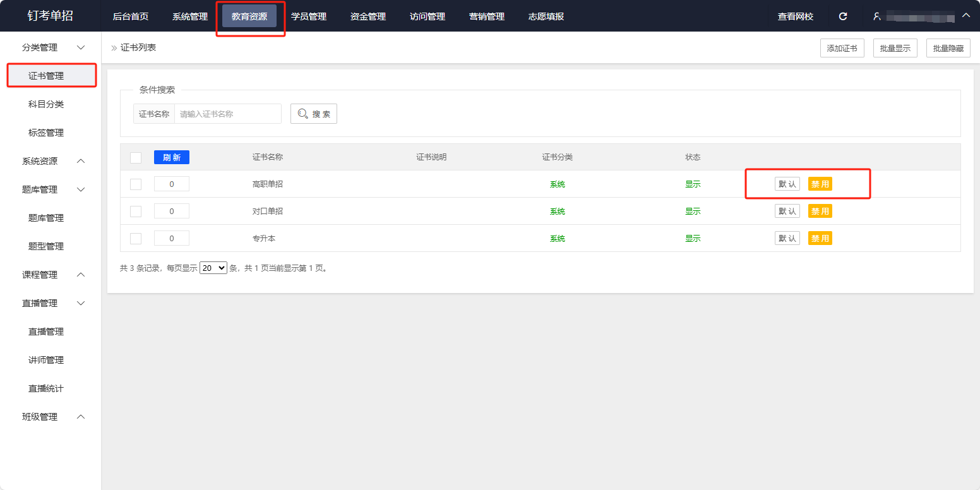Click the 添加证书 button
This screenshot has width=980, height=490.
pyautogui.click(x=842, y=48)
